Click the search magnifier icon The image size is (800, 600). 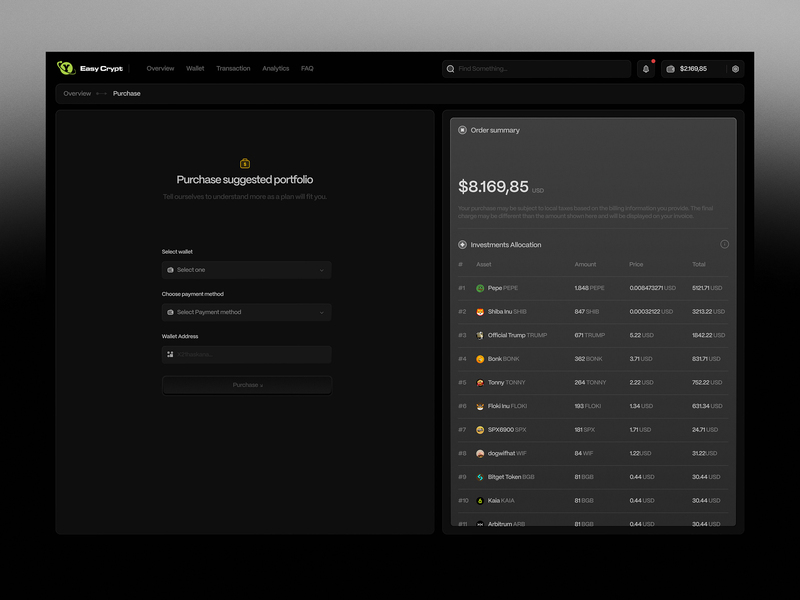[451, 69]
